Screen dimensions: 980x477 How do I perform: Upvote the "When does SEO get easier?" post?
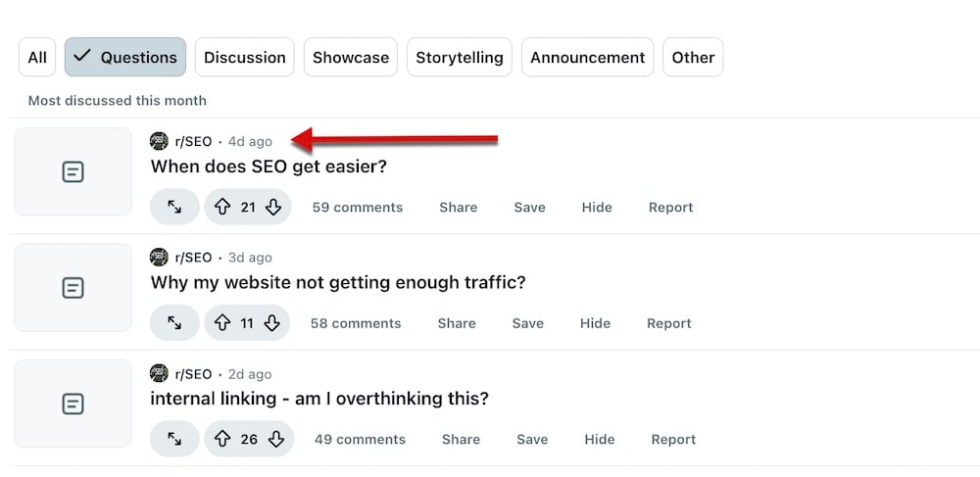(x=222, y=208)
